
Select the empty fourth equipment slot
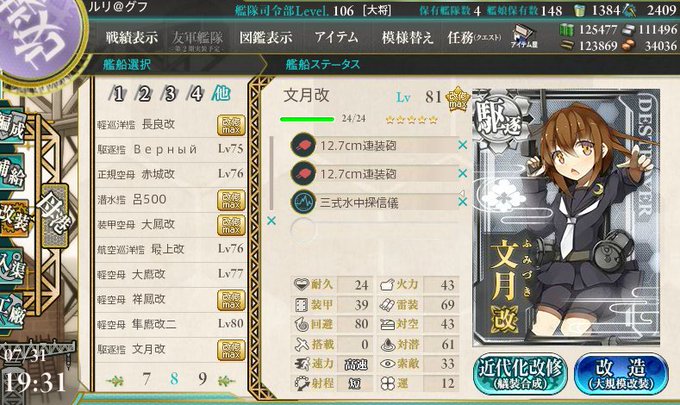point(375,229)
